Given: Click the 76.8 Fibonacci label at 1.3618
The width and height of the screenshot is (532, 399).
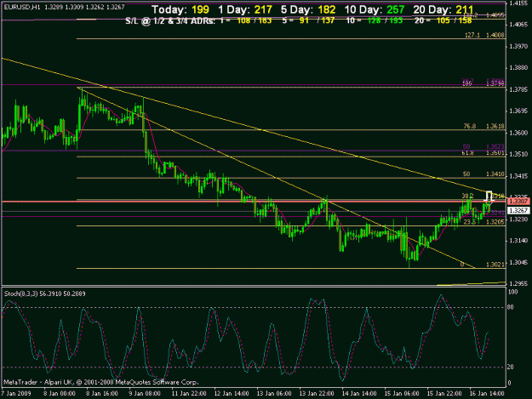Looking at the screenshot, I should (x=483, y=126).
